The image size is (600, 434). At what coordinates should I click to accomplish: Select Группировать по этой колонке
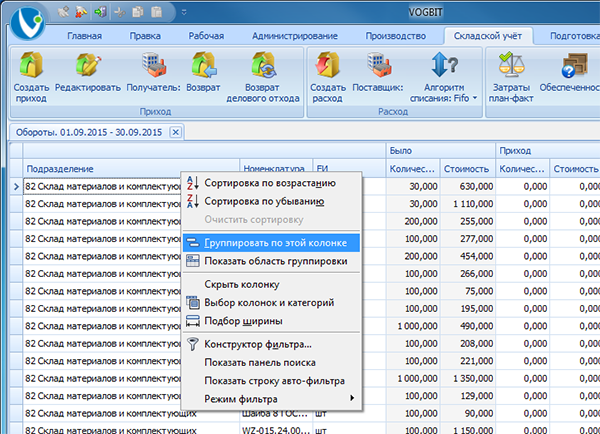click(275, 243)
